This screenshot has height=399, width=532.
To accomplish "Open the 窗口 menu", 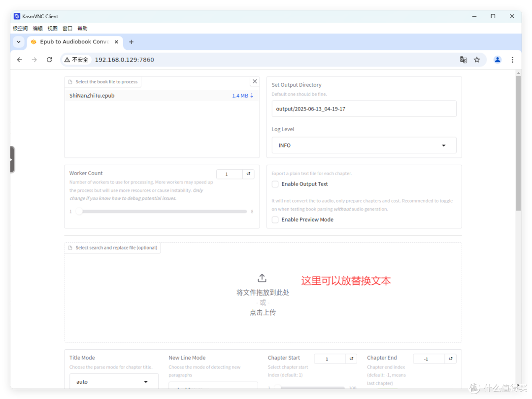I will (x=67, y=29).
